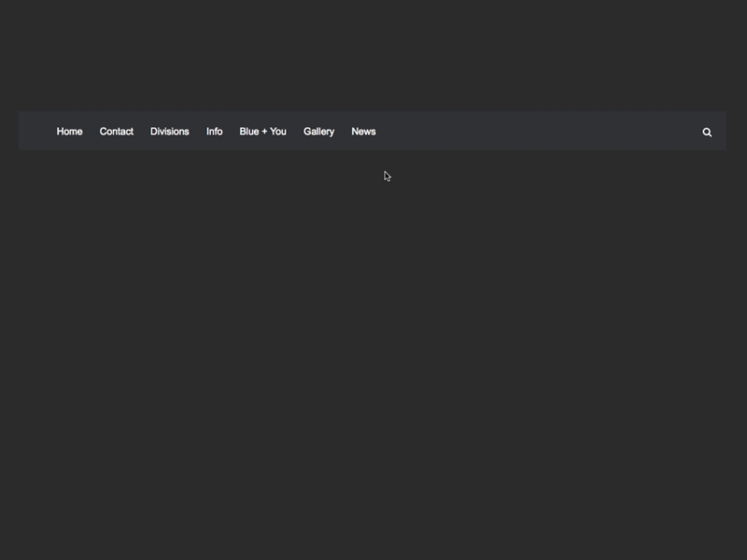The height and width of the screenshot is (560, 747).
Task: Expand the Divisions navigation entry
Action: click(169, 132)
